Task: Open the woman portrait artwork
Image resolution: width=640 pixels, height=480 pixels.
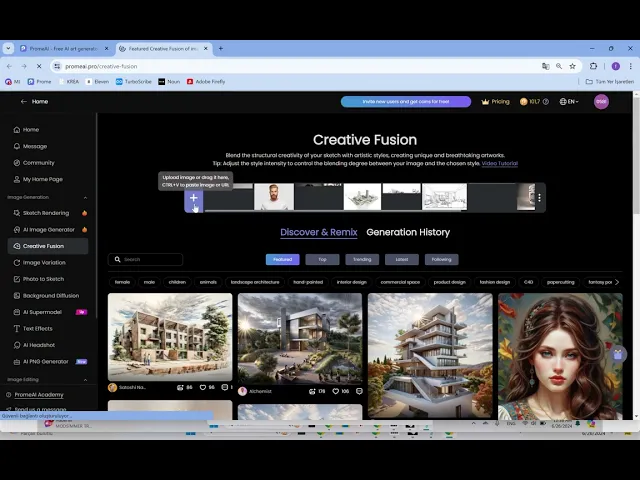Action: coord(560,356)
